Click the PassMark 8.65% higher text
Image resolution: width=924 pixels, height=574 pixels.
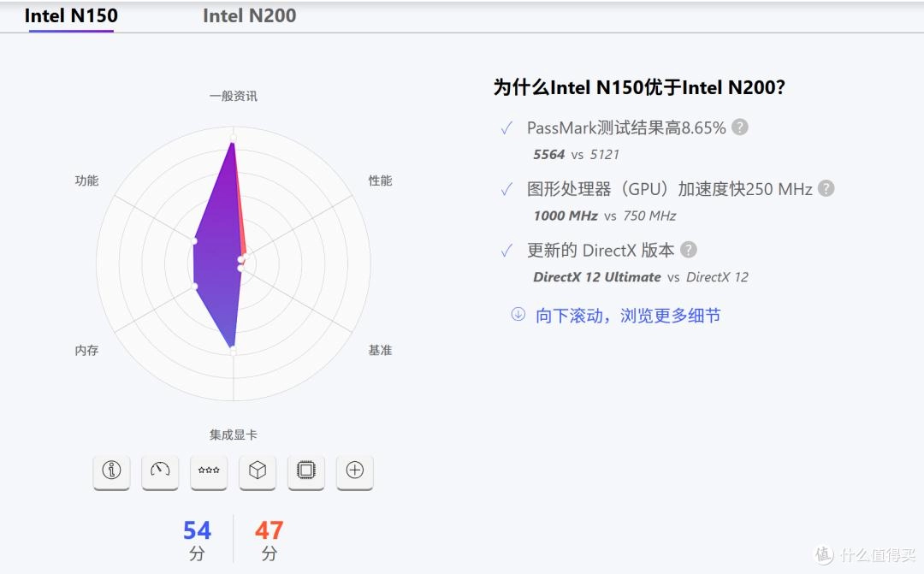click(x=626, y=127)
